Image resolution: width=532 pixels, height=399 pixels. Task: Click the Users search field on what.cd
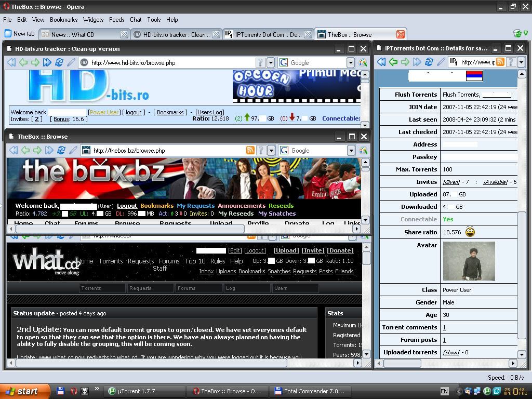pos(295,288)
